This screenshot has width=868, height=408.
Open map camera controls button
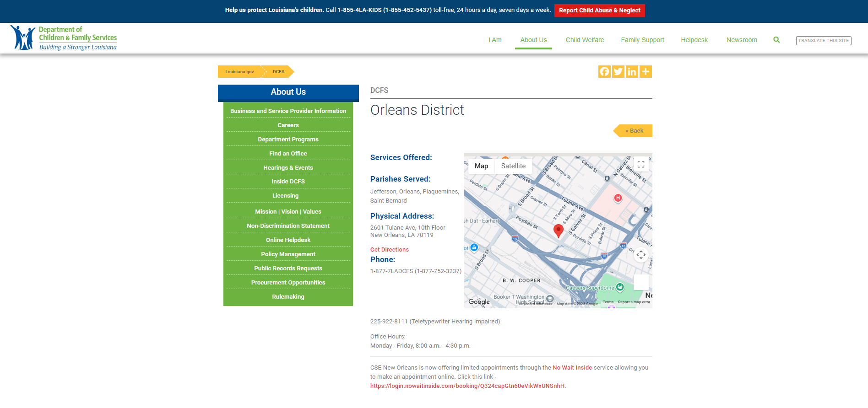pos(641,255)
